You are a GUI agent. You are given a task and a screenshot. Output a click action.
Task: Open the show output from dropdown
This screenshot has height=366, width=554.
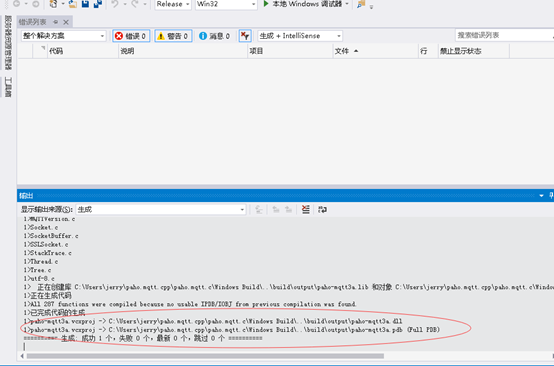tap(161, 209)
